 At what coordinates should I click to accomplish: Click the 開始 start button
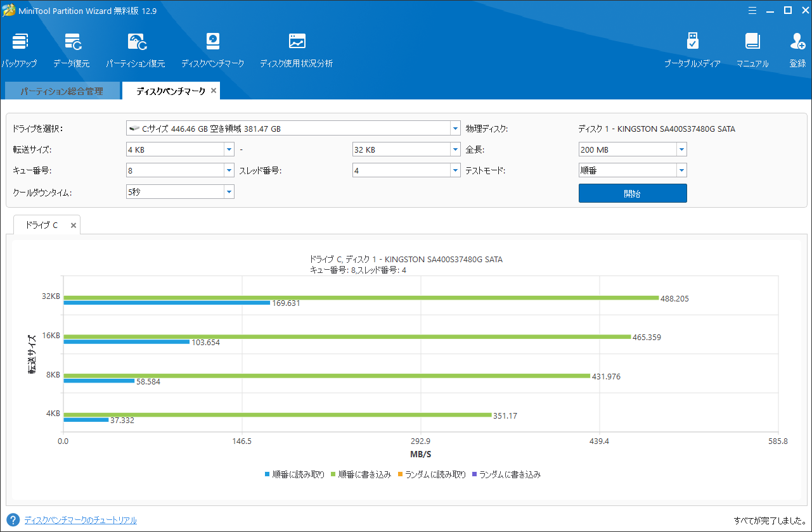pos(633,193)
